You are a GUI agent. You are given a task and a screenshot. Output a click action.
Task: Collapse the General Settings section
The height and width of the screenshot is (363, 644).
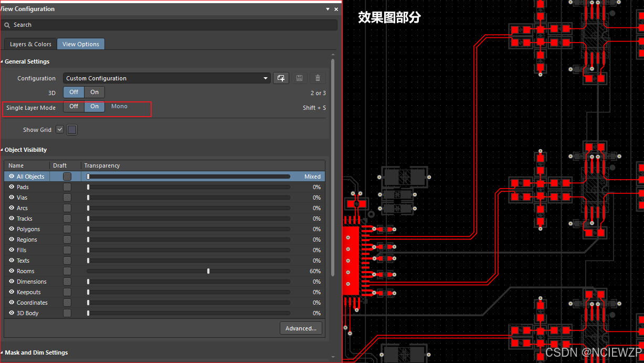coord(2,61)
